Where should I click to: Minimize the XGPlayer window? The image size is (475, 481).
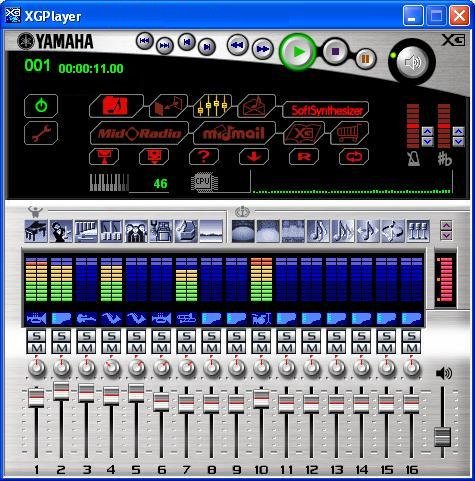tap(413, 16)
